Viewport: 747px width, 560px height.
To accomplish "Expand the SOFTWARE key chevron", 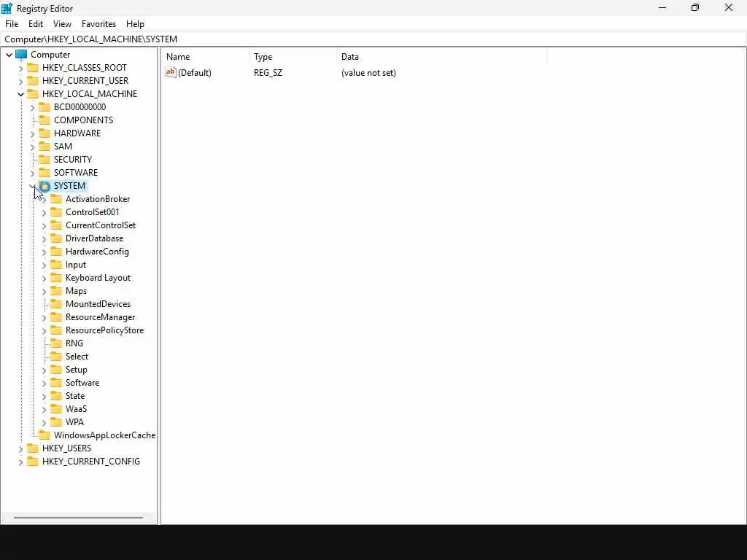I will pyautogui.click(x=32, y=173).
